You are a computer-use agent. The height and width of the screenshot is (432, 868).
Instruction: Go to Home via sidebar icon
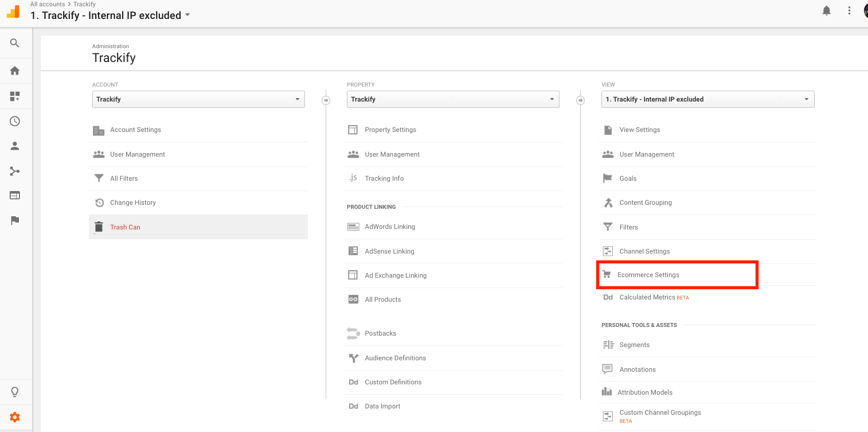15,71
